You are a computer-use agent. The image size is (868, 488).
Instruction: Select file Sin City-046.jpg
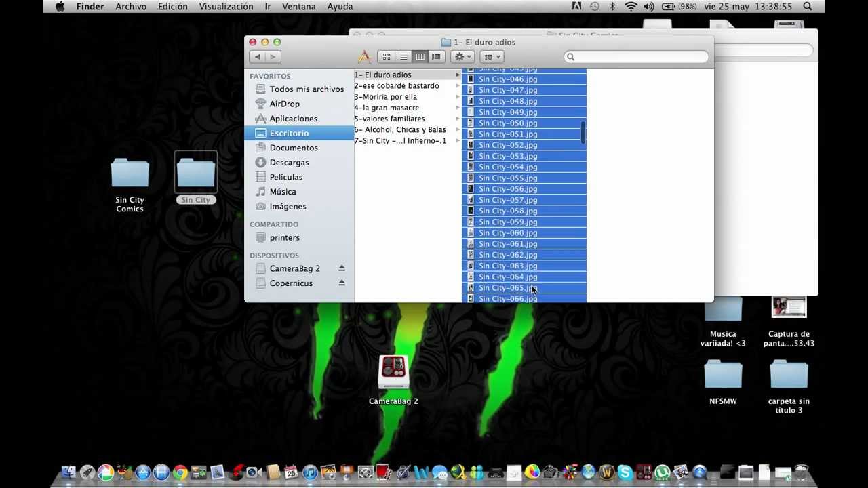524,79
